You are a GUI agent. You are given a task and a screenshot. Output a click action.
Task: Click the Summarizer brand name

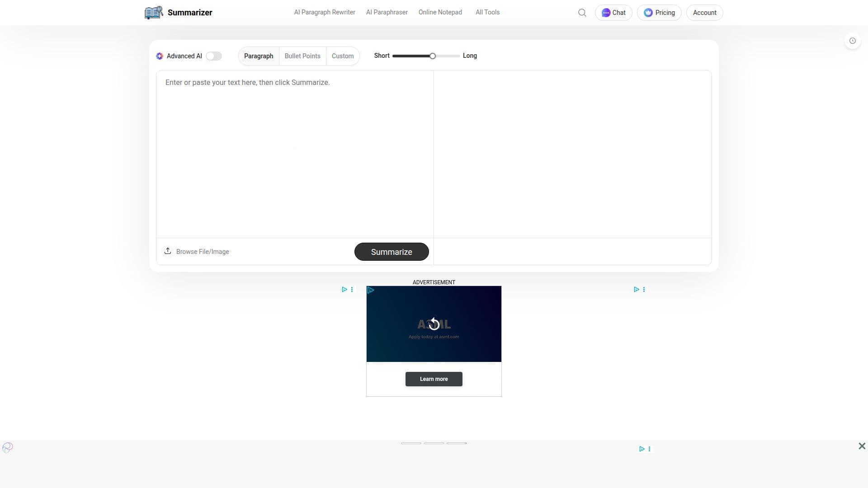tap(190, 13)
